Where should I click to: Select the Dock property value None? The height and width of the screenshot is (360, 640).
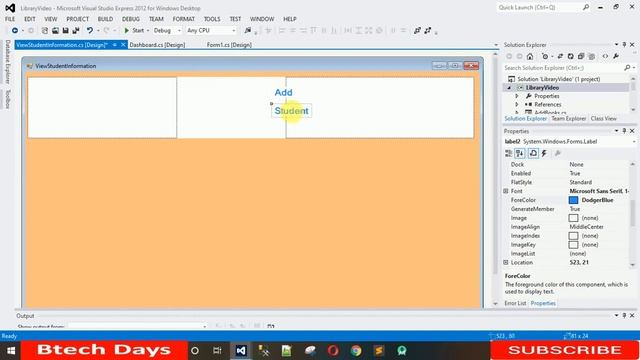click(576, 164)
